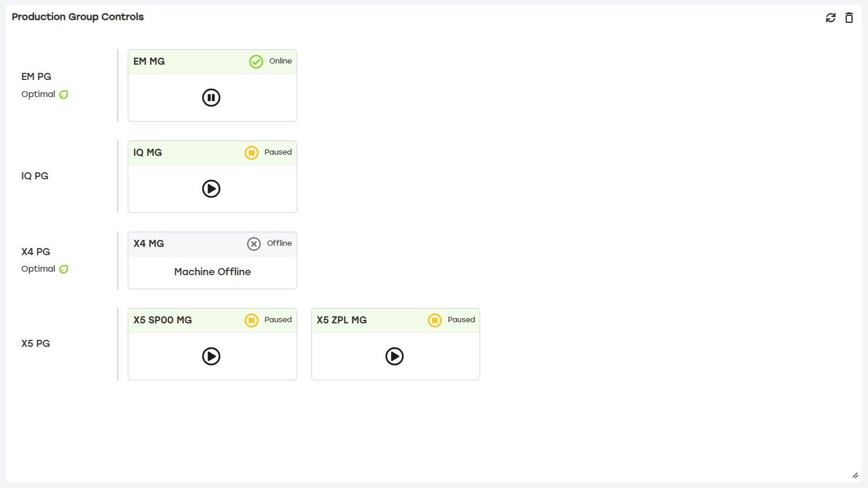Click the trash delete icon top right
The height and width of the screenshot is (488, 868).
849,18
